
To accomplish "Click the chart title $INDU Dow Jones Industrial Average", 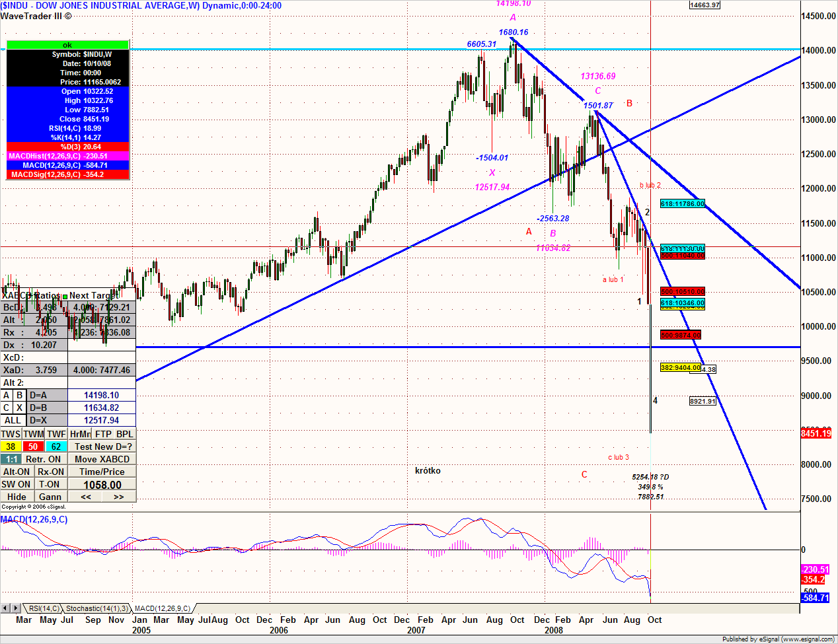I will pos(141,5).
